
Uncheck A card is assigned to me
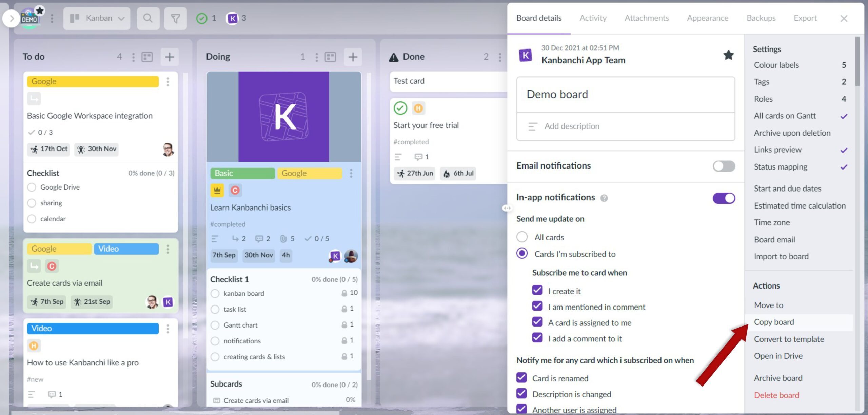click(x=537, y=322)
